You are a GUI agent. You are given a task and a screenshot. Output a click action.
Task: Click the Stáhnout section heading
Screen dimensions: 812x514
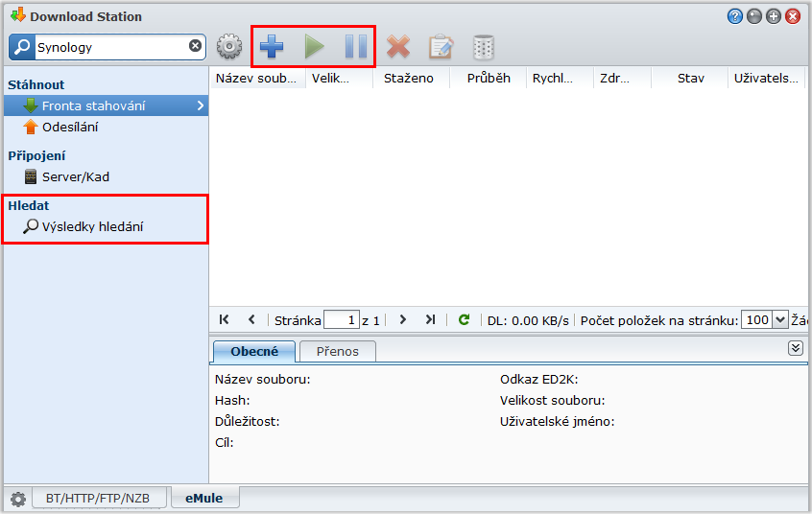point(36,85)
